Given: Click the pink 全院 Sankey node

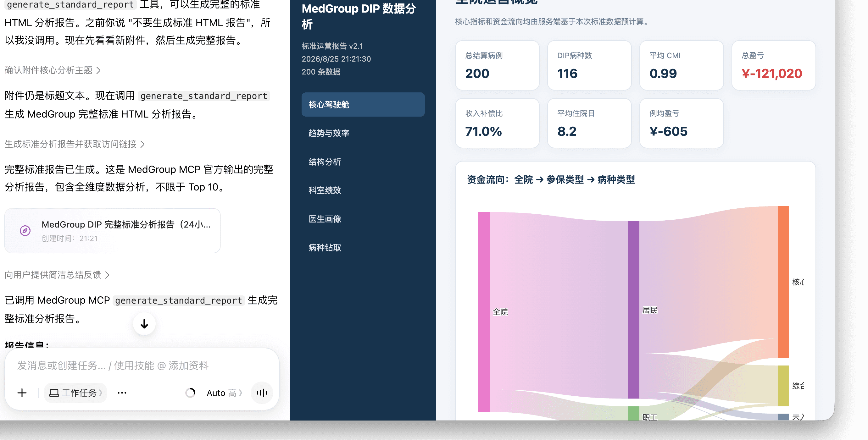Looking at the screenshot, I should [x=484, y=312].
